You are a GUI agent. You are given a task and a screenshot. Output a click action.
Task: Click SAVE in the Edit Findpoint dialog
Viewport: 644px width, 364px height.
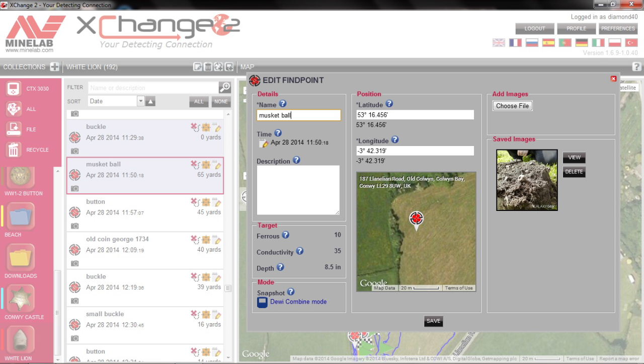[x=433, y=321]
